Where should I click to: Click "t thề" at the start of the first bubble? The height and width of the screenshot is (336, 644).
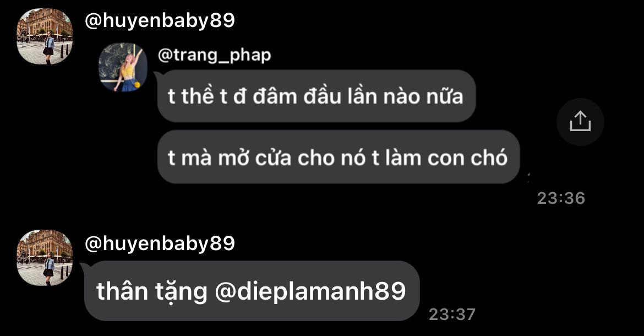[x=191, y=96]
